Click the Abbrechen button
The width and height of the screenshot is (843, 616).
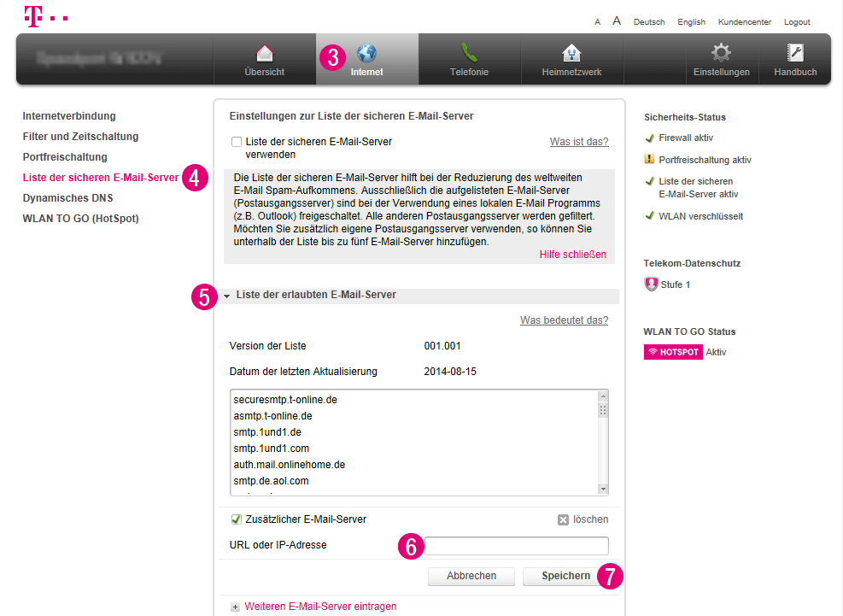click(x=471, y=576)
